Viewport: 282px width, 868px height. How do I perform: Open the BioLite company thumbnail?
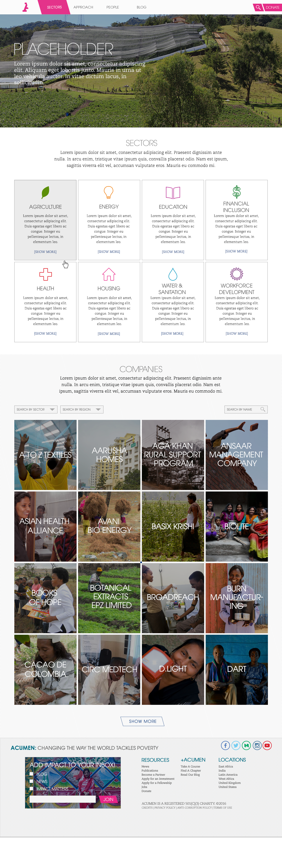(236, 526)
